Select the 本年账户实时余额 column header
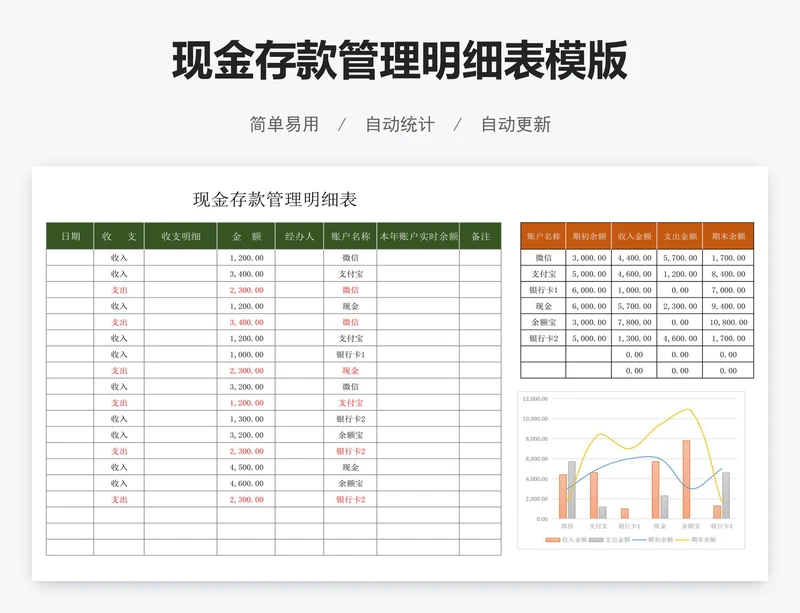Screen dimensions: 800x613 coord(418,236)
